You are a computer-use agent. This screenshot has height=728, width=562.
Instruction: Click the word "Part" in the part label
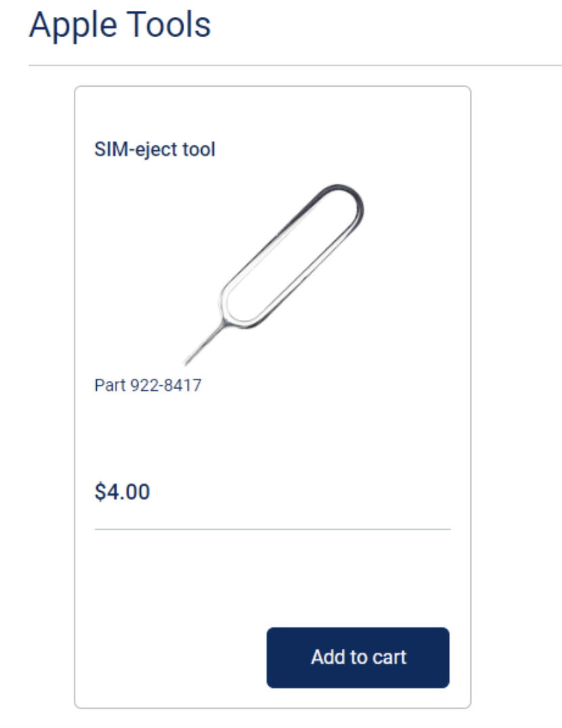click(x=110, y=386)
